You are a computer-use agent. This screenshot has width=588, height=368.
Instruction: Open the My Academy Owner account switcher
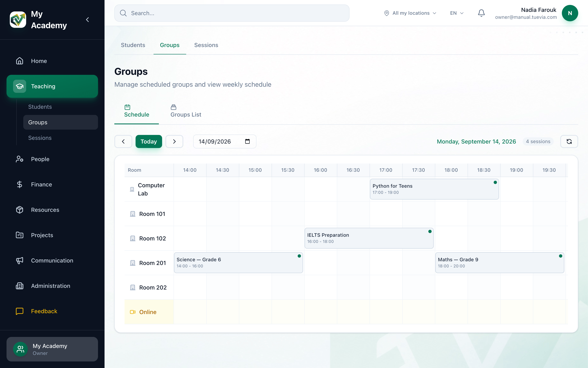(52, 349)
